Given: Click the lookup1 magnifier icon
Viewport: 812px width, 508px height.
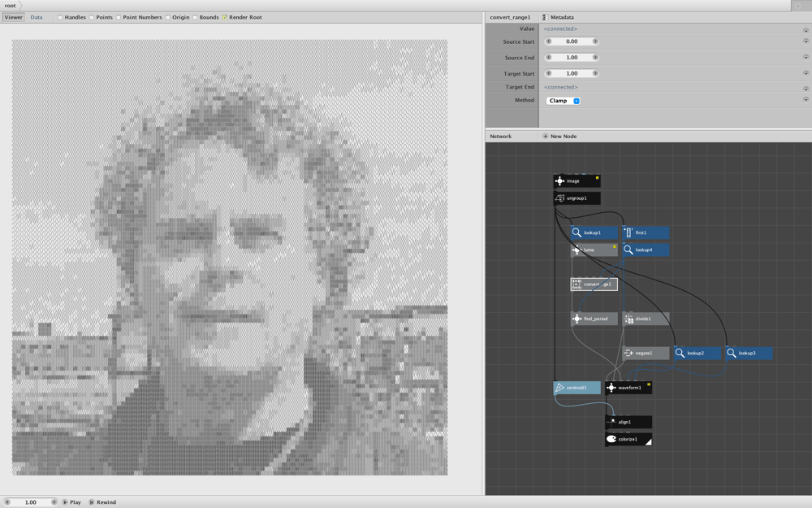Looking at the screenshot, I should click(577, 232).
